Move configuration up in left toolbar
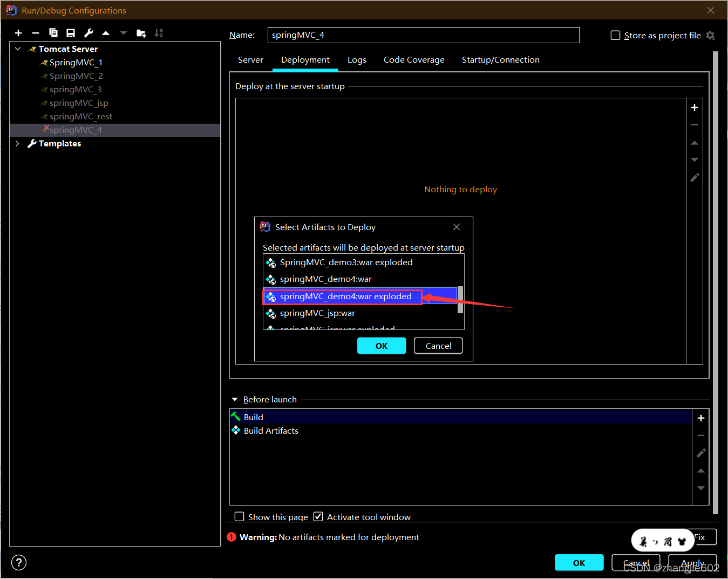728x579 pixels. [106, 33]
